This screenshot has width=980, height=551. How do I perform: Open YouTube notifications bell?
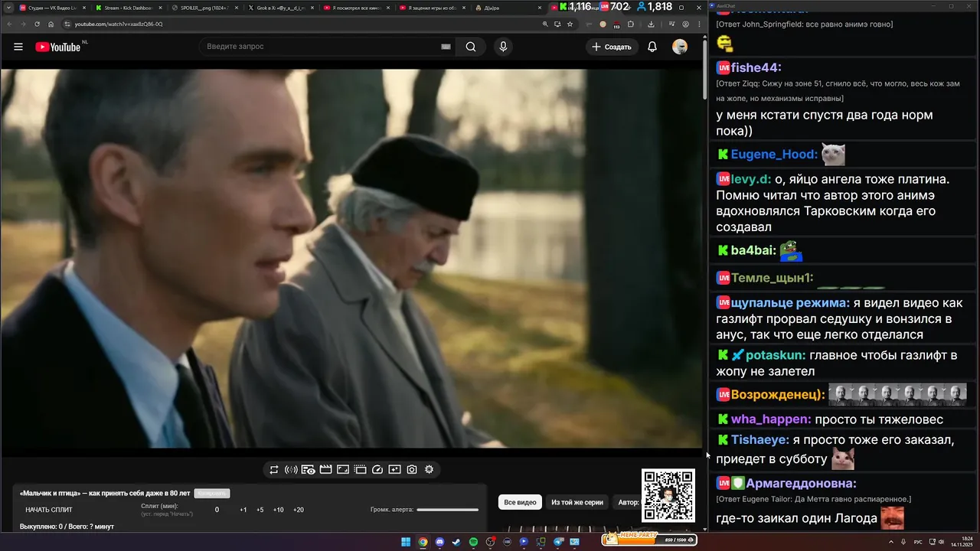pos(652,47)
